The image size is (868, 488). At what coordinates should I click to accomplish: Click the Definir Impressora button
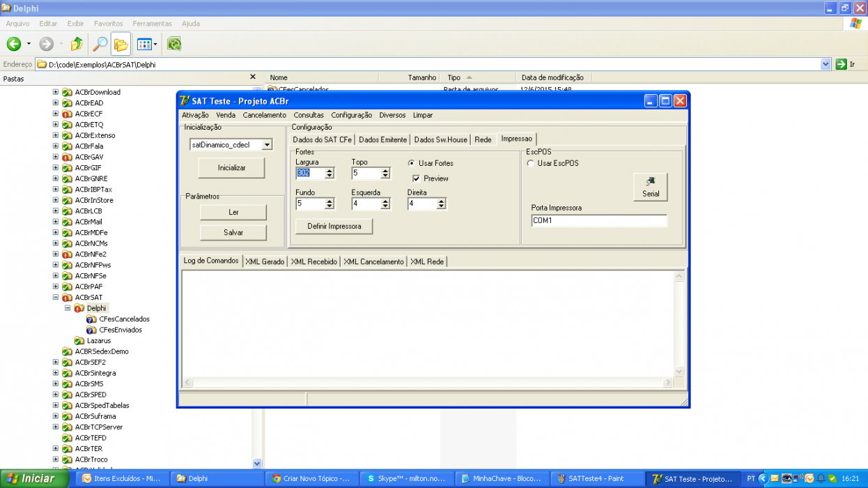(x=334, y=227)
